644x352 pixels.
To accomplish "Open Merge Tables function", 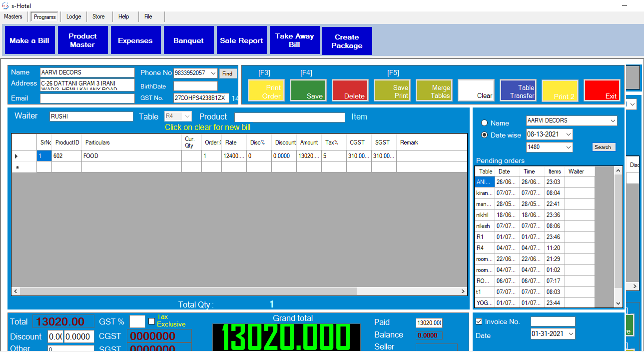I will 434,91.
